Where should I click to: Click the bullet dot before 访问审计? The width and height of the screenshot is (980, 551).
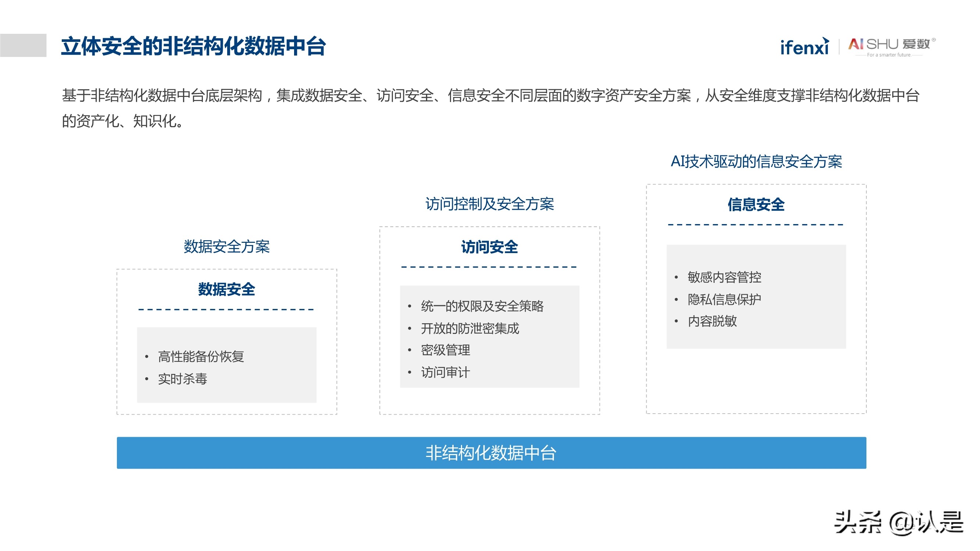[411, 372]
